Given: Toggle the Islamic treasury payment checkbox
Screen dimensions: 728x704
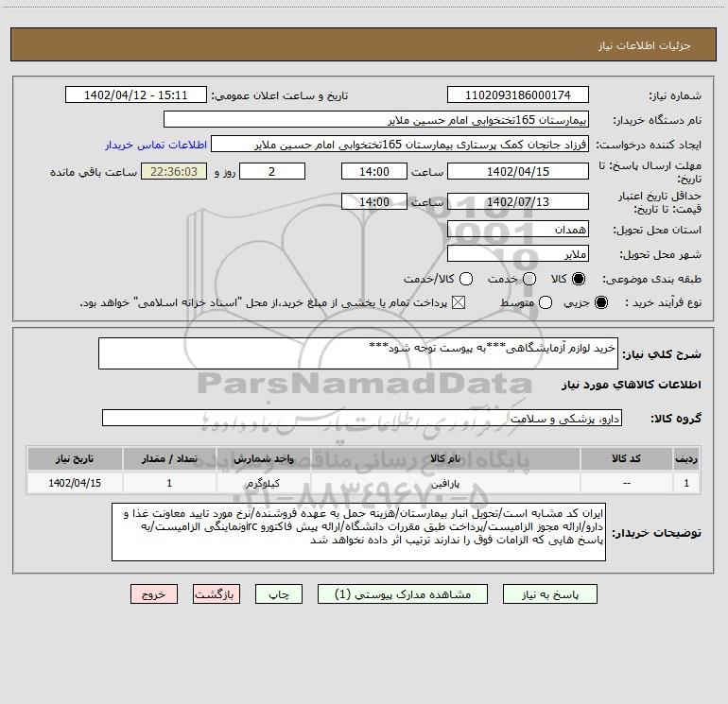Looking at the screenshot, I should (459, 303).
